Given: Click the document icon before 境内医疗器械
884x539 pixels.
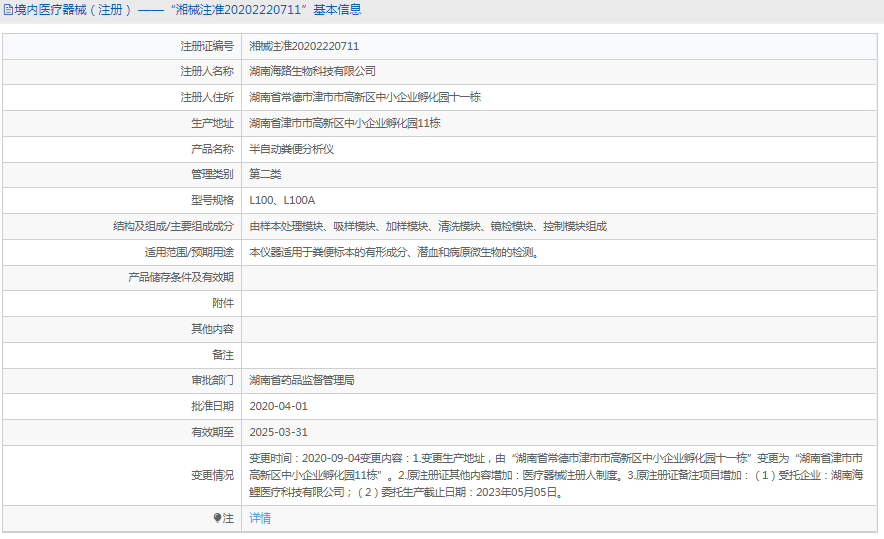Looking at the screenshot, I should 8,10.
